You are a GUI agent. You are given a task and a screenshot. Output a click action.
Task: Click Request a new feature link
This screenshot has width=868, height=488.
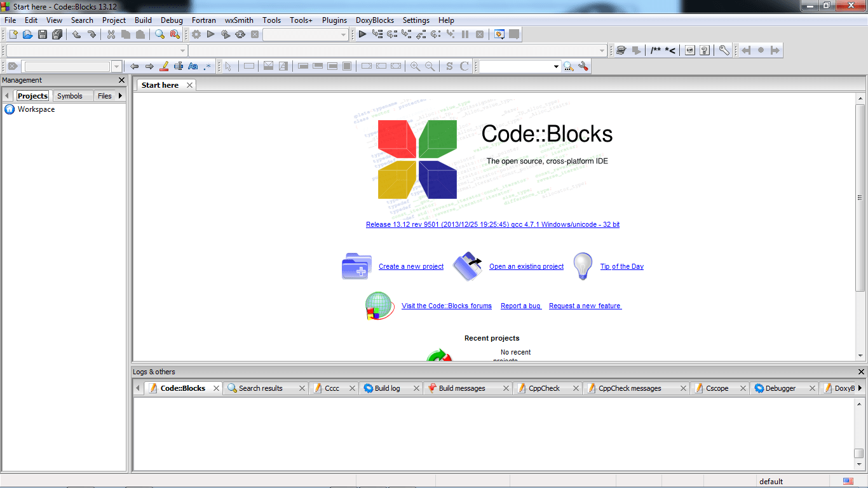tap(585, 306)
